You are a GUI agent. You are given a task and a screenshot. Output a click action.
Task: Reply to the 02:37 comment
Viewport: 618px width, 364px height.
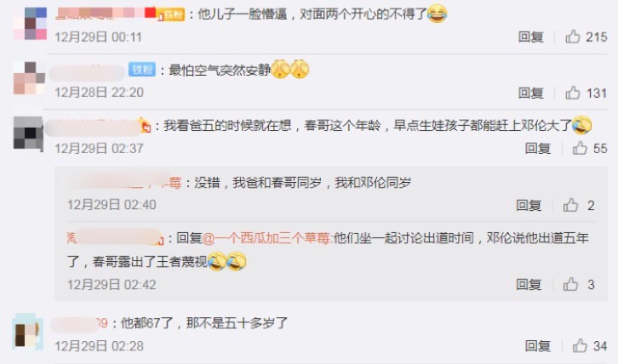coord(538,149)
